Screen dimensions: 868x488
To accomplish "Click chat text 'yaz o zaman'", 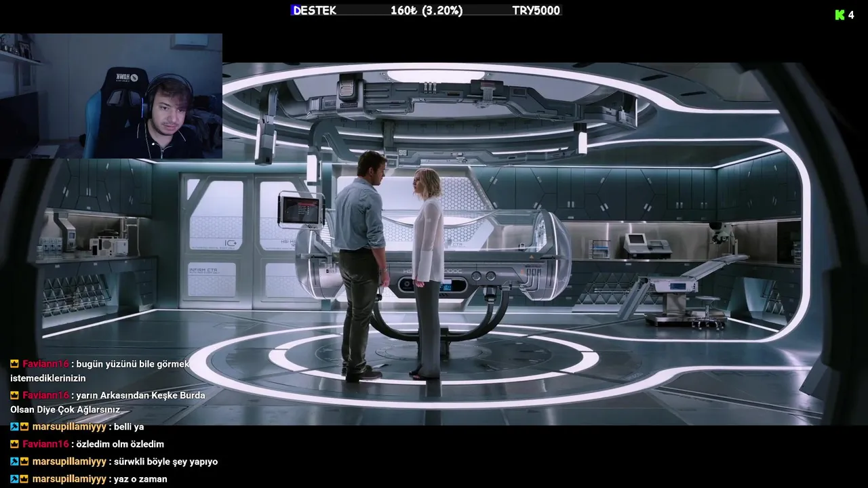I will (140, 479).
